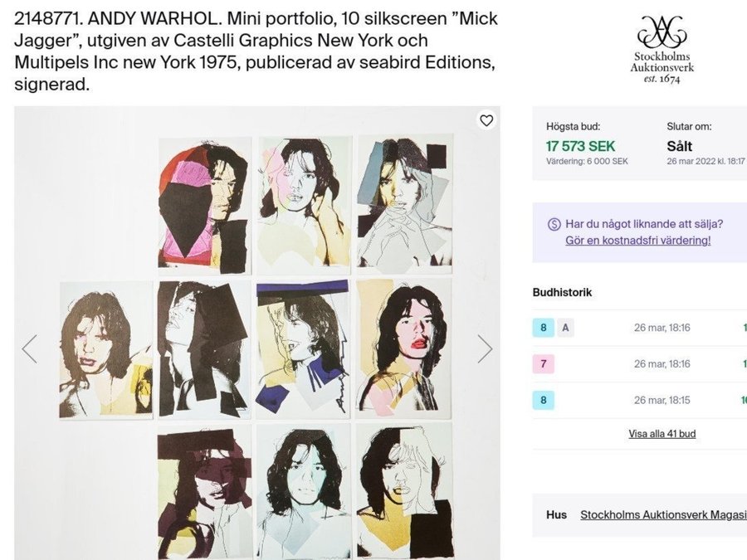The height and width of the screenshot is (560, 747).
Task: Click the 'Budhistorik' heading
Action: (562, 293)
